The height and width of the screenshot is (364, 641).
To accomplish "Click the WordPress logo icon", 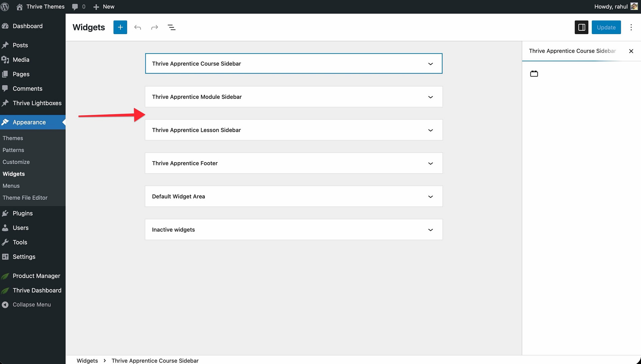I will coord(5,7).
